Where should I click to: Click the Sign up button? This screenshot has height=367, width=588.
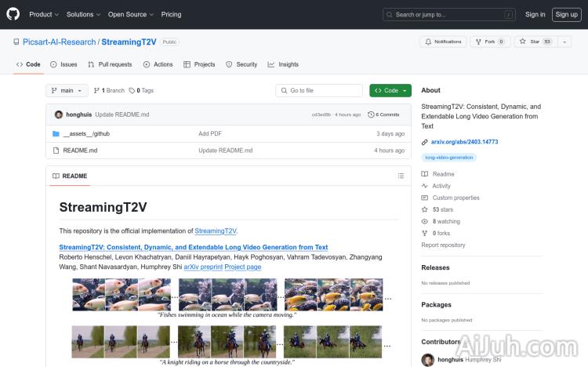564,14
